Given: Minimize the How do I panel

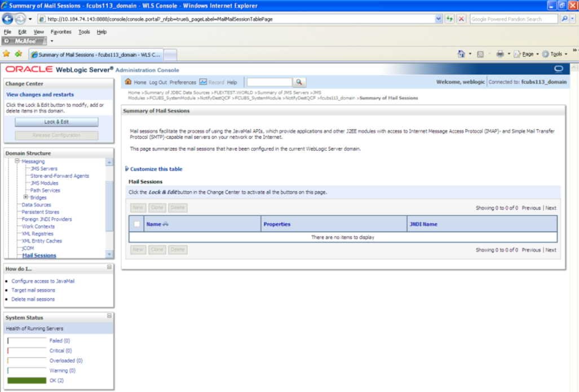Looking at the screenshot, I should click(109, 267).
